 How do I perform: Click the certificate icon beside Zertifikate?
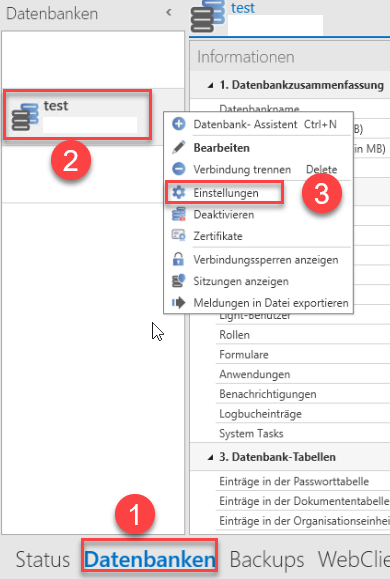click(179, 236)
